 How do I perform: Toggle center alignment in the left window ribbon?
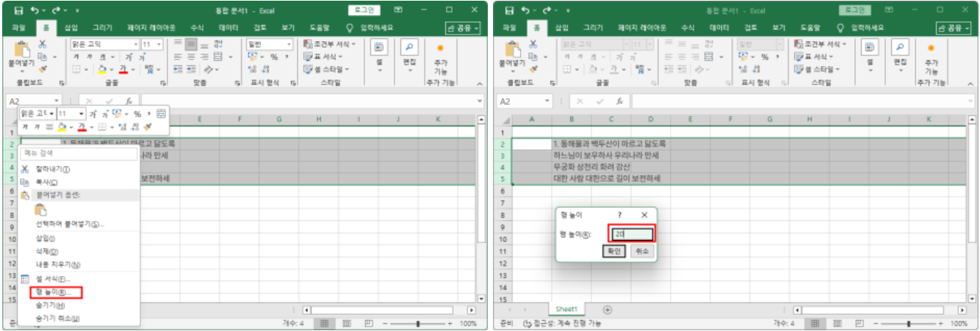tap(191, 57)
